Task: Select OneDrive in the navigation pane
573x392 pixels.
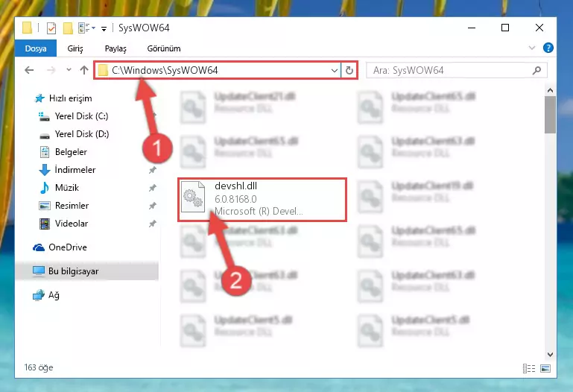Action: click(68, 247)
